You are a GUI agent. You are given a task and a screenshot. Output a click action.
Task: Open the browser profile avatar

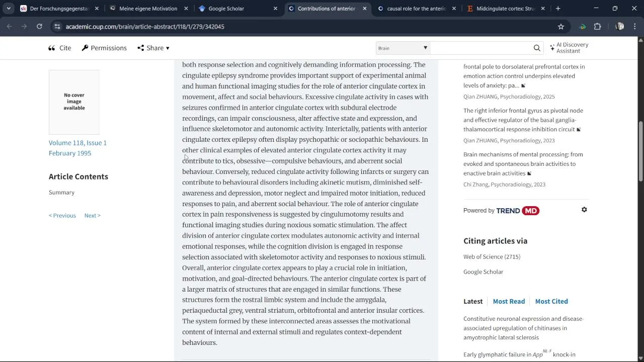pos(619,26)
